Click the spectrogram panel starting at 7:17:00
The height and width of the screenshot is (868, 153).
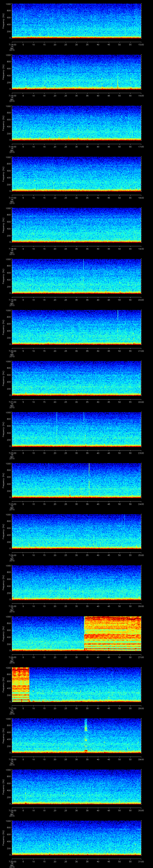77,174
